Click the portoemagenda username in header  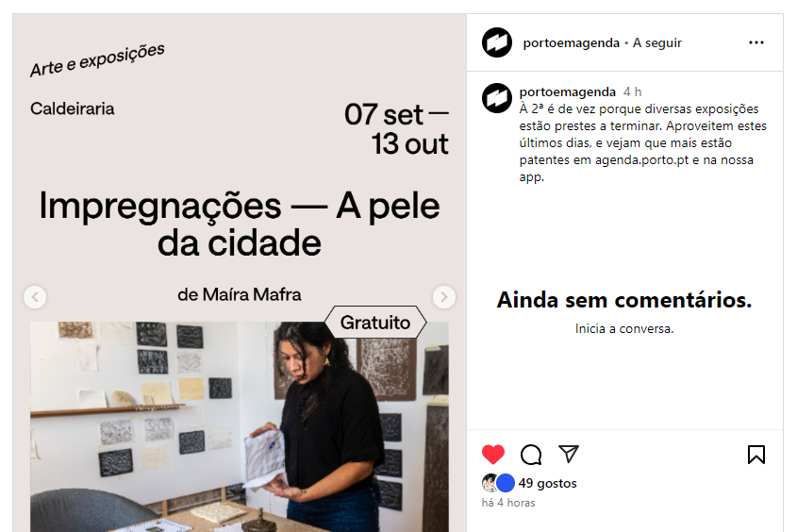571,43
